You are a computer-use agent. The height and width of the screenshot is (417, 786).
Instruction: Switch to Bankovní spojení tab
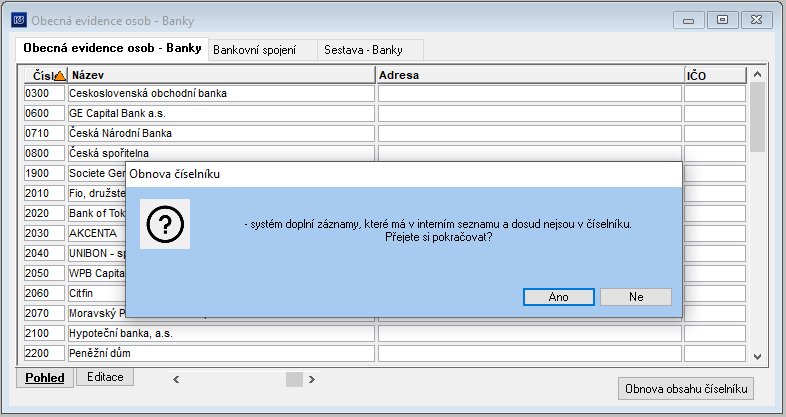[x=263, y=50]
